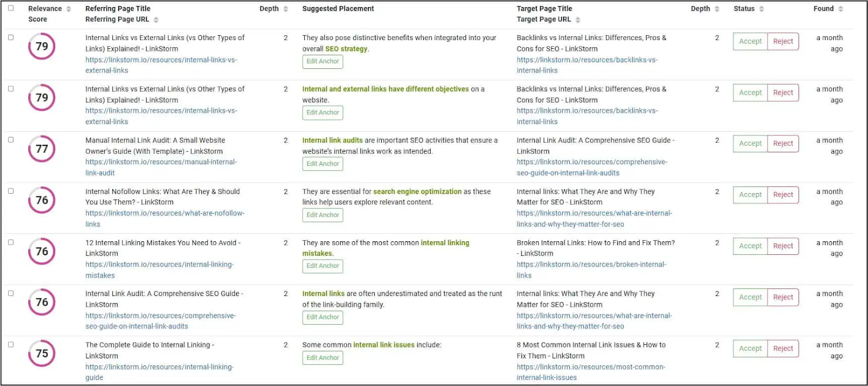Reject the 'runt of the link-building family' suggestion
The image size is (868, 386).
(783, 297)
